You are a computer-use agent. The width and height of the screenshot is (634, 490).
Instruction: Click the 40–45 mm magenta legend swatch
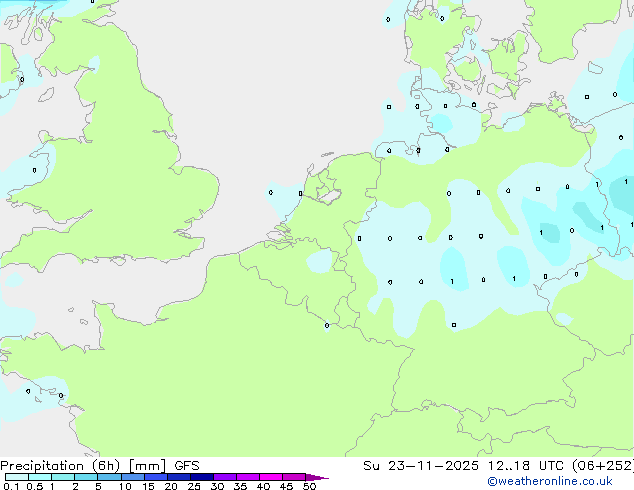tap(271, 477)
